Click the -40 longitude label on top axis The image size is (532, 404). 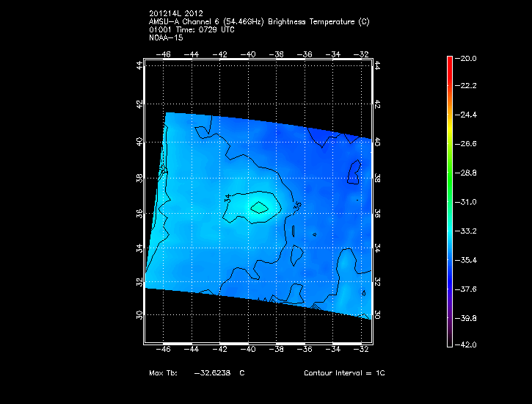[249, 54]
